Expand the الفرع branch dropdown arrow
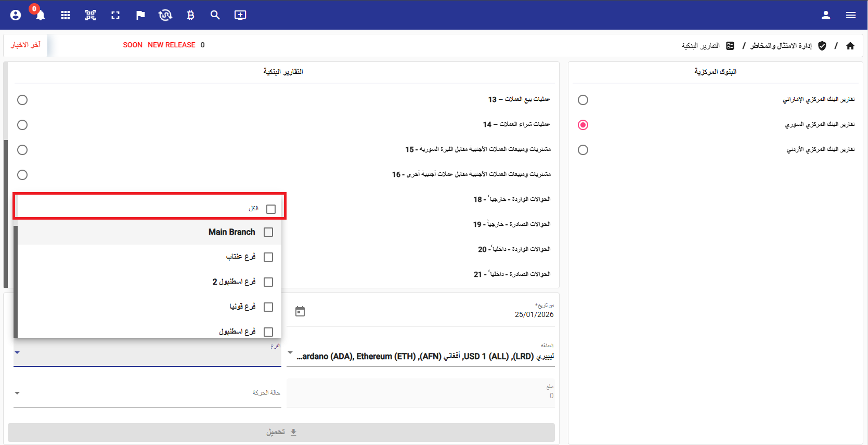 (x=17, y=353)
